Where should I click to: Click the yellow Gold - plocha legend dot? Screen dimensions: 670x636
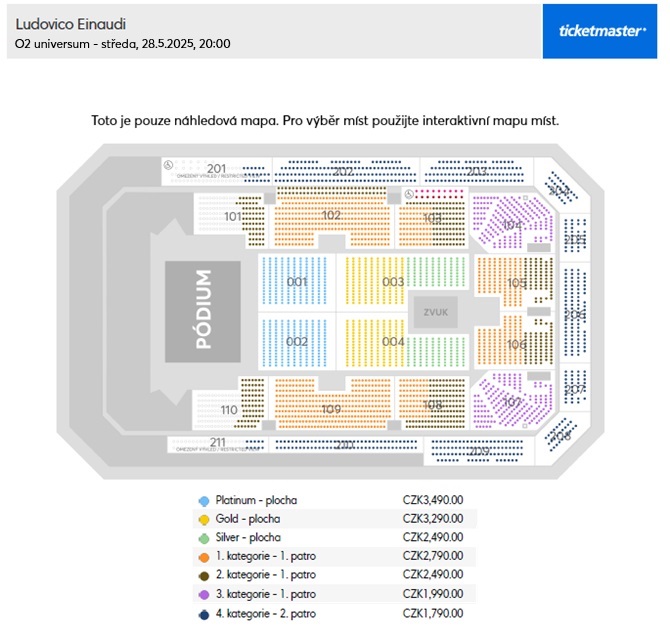coord(204,520)
